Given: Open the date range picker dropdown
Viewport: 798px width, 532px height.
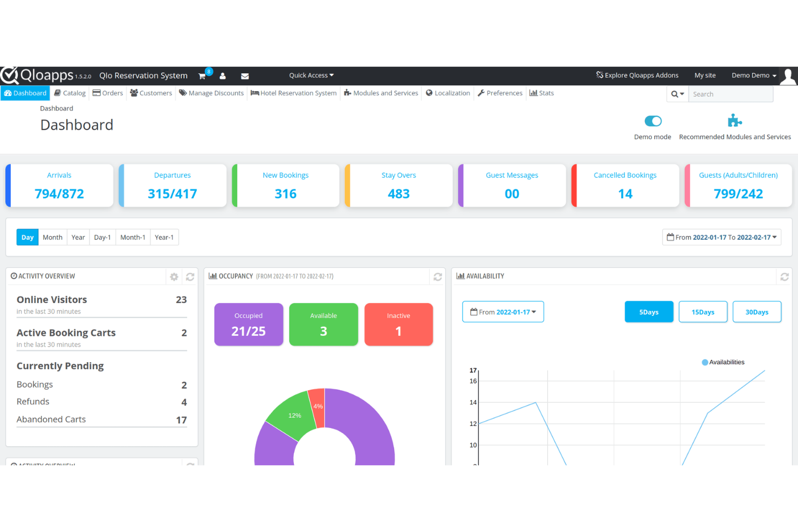Looking at the screenshot, I should tap(721, 237).
